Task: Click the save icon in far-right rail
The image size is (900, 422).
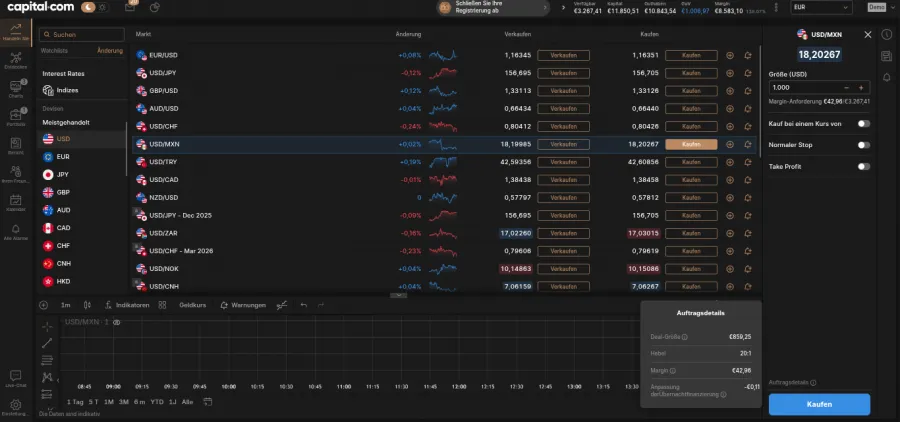Action: 886,56
